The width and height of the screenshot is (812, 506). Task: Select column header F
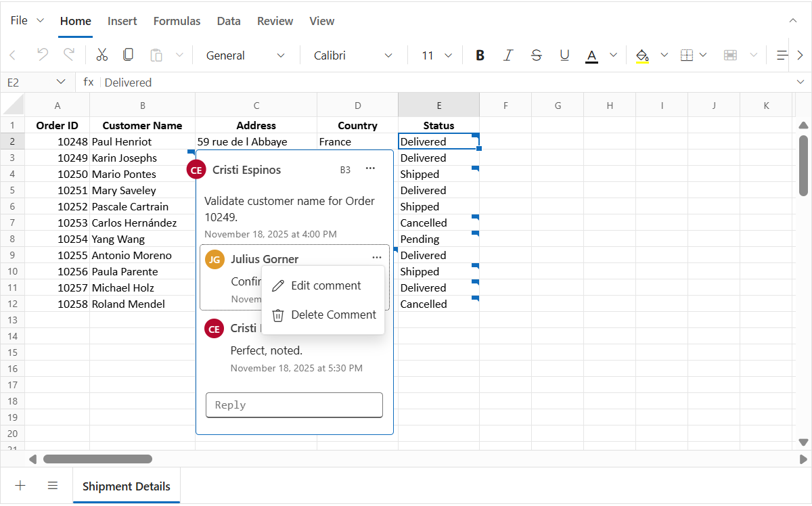pyautogui.click(x=505, y=105)
